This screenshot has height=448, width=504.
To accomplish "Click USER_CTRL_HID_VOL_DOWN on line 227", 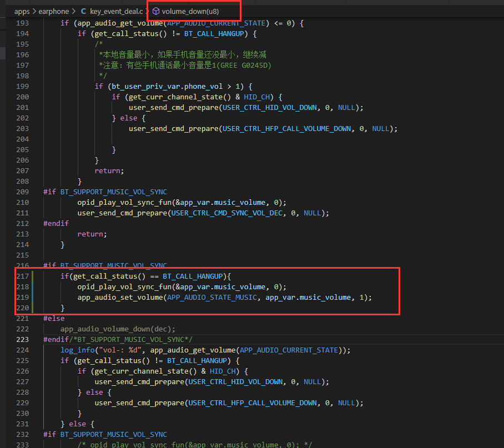I will [235, 382].
